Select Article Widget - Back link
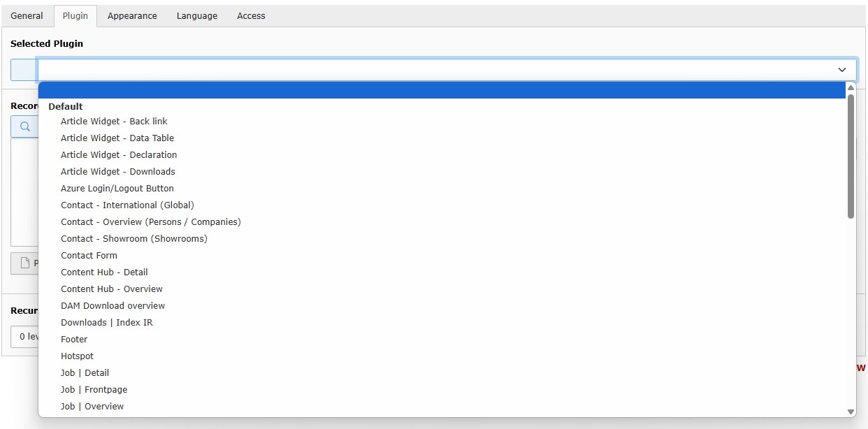868x429 pixels. (x=114, y=122)
